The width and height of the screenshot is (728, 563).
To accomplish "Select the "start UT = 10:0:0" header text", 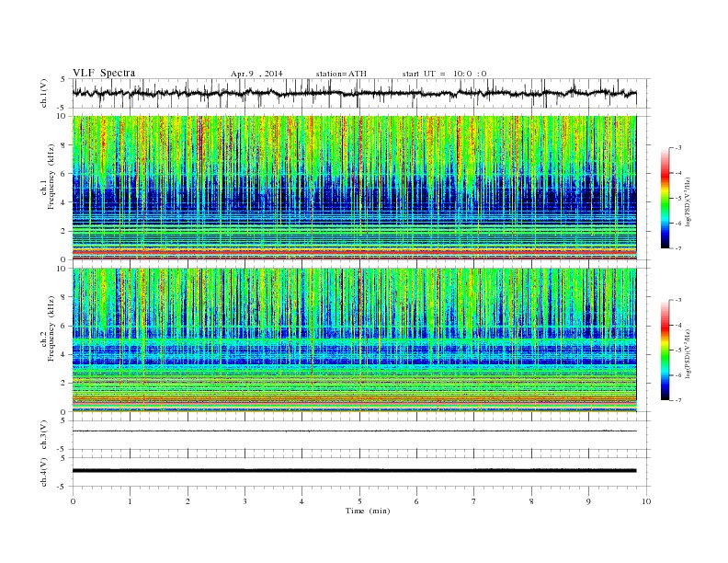I will (x=444, y=74).
